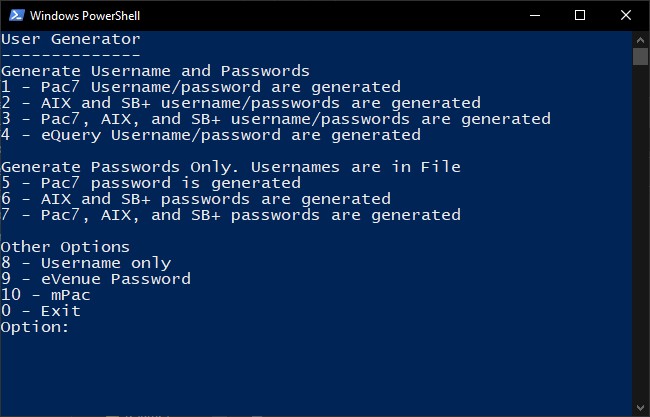
Task: Click the '9 - eVenue Password' line
Action: click(96, 279)
